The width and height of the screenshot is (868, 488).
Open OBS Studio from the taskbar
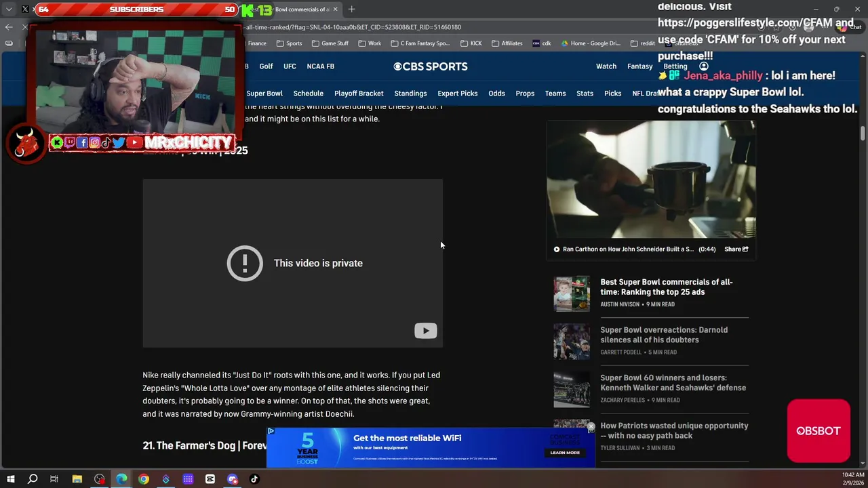point(100,479)
